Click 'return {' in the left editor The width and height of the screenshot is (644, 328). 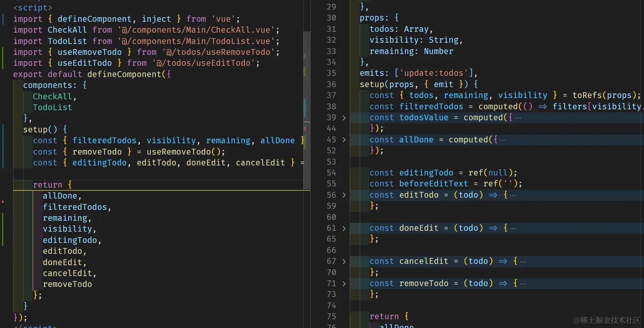(53, 185)
